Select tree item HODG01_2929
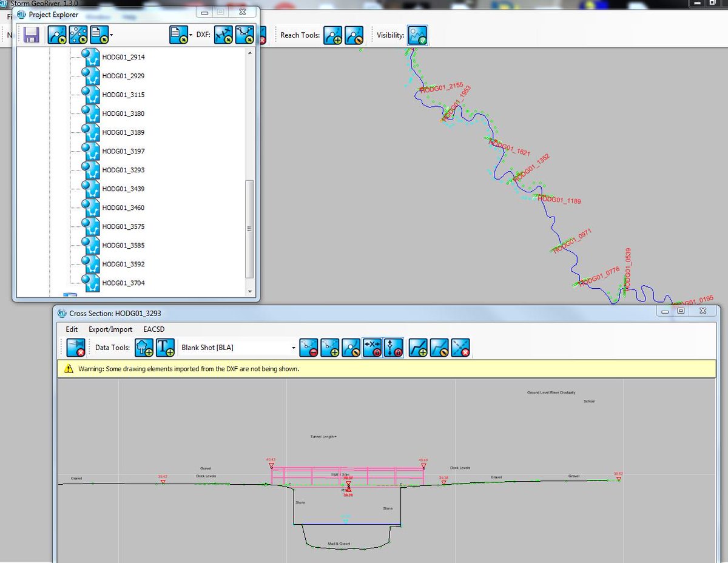 click(123, 76)
